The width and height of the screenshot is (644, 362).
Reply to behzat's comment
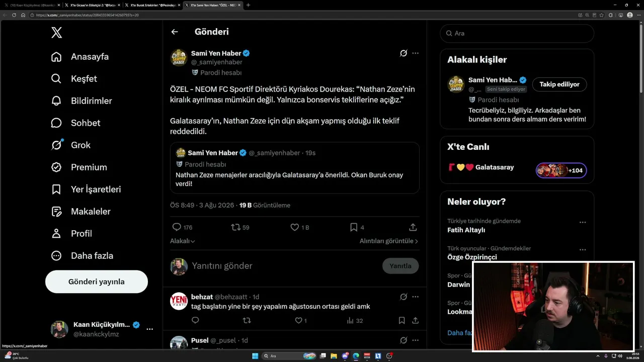[195, 320]
